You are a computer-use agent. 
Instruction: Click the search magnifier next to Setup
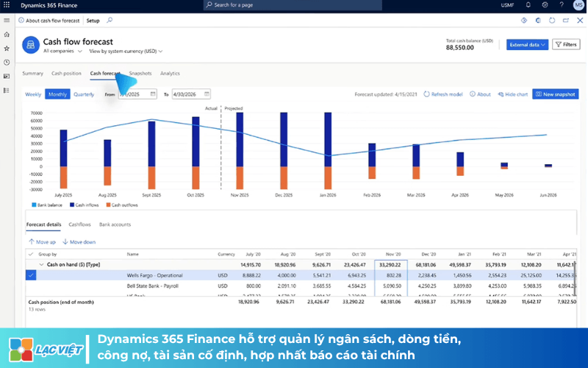coord(110,21)
